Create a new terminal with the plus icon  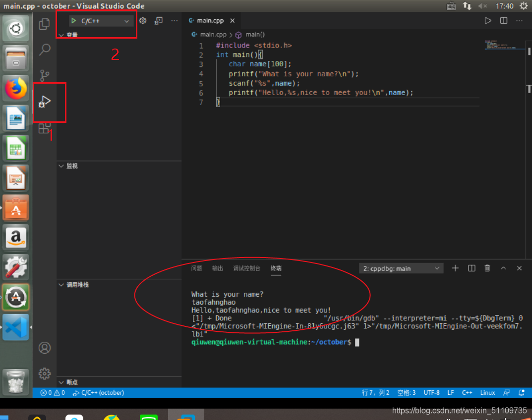(455, 268)
